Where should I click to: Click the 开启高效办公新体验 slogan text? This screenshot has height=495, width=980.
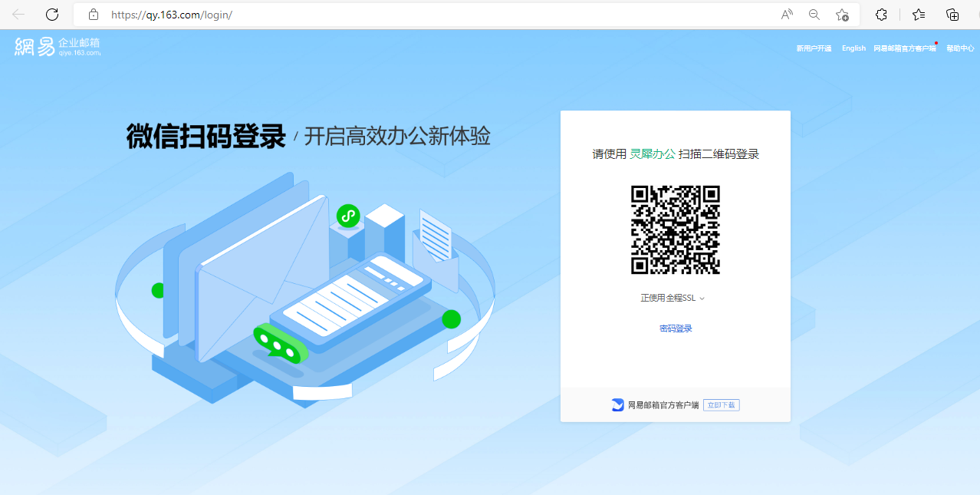point(397,137)
